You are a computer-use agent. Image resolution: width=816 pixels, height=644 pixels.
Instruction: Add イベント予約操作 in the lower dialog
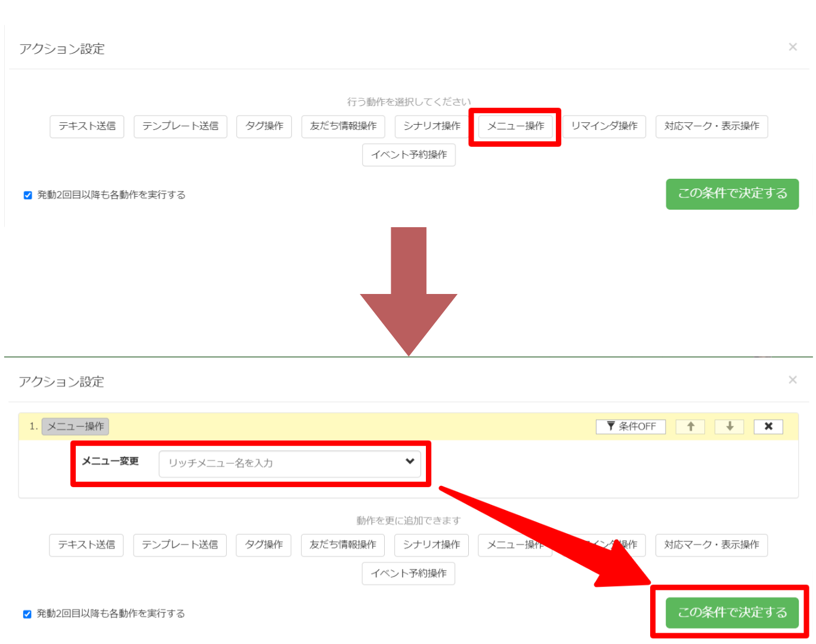point(409,574)
